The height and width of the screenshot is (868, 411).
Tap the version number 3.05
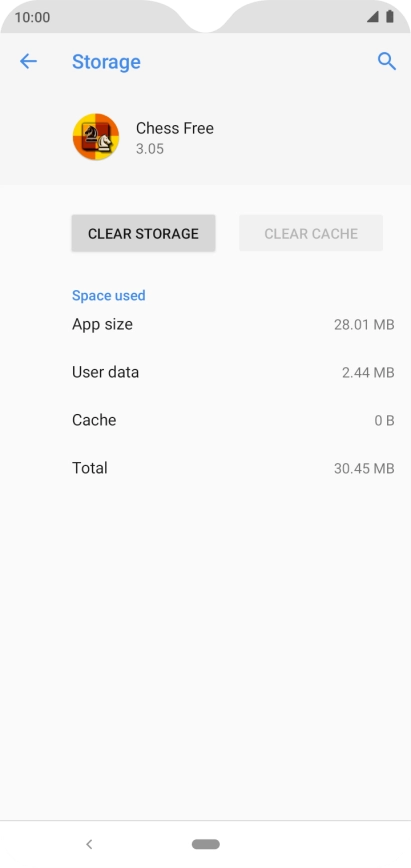[x=150, y=149]
